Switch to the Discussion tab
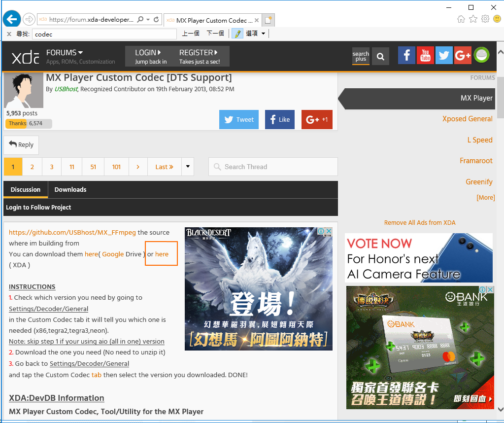Viewport: 504px width, 423px height. click(x=26, y=189)
